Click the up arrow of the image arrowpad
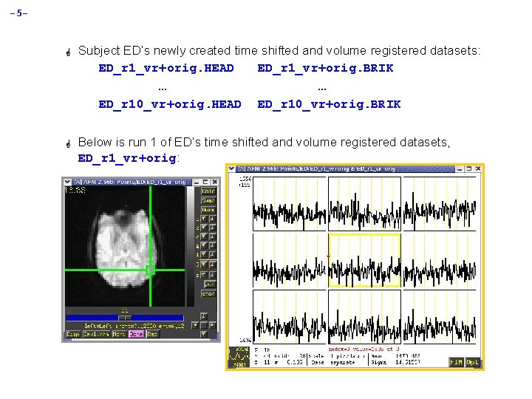Image resolution: width=532 pixels, height=399 pixels. (x=204, y=316)
